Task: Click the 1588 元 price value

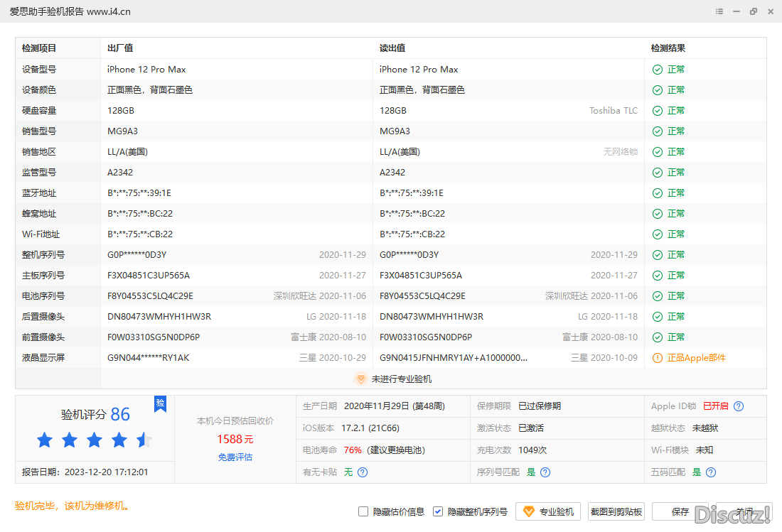Action: (x=235, y=440)
